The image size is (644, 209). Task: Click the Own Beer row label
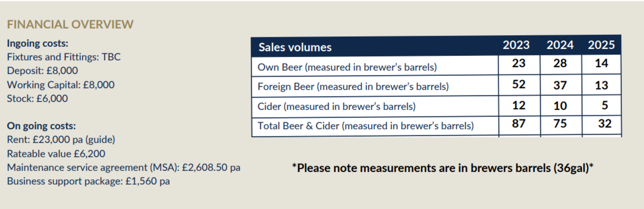347,67
